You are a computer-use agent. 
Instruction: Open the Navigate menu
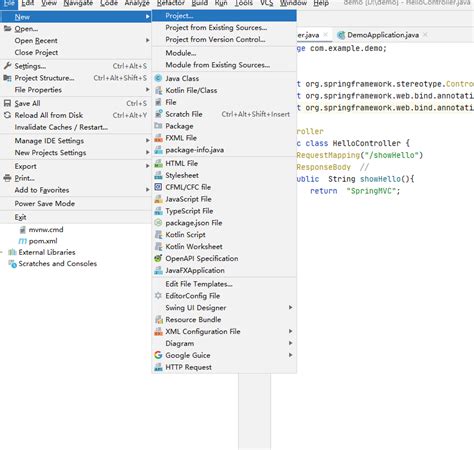pyautogui.click(x=78, y=3)
